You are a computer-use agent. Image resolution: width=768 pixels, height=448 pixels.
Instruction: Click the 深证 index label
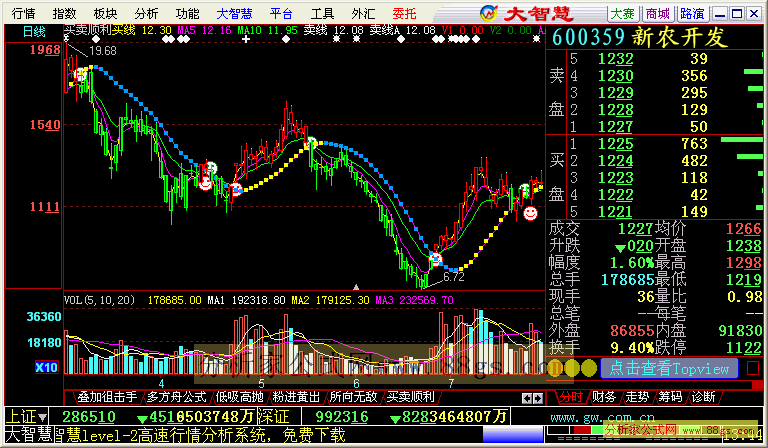point(274,417)
